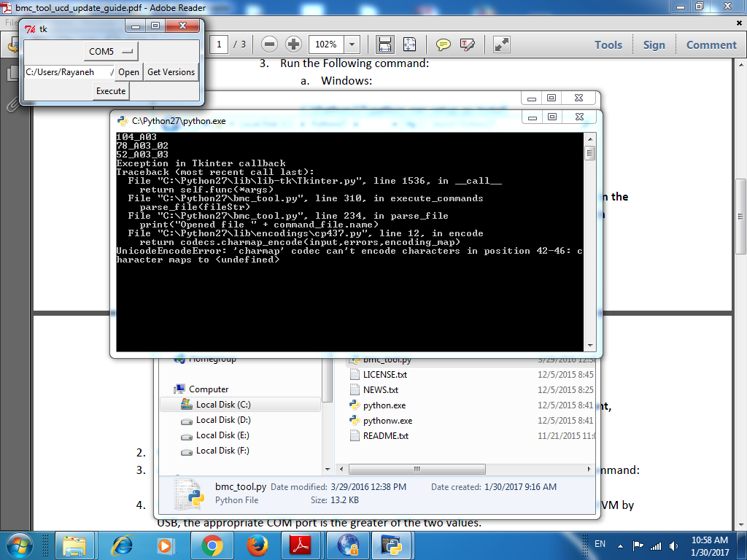
Task: Select Local Disk (D:) in Explorer tree
Action: (x=223, y=419)
